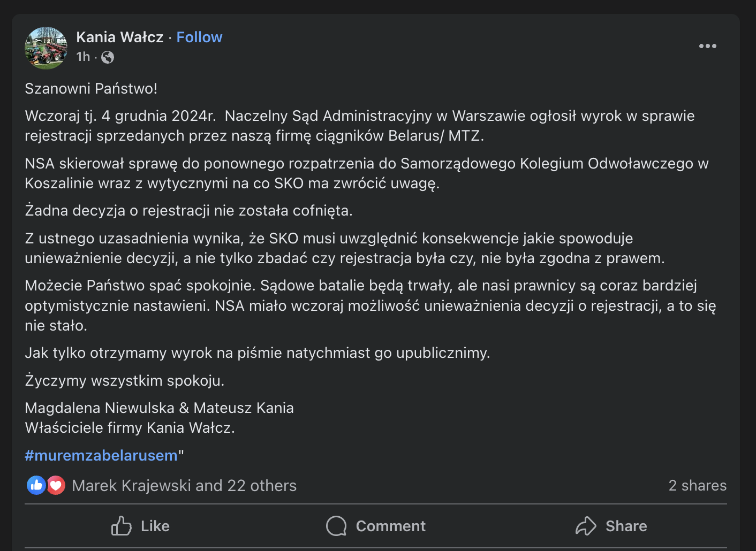Open the #muremzabelarusem hashtag
756x551 pixels.
click(101, 455)
